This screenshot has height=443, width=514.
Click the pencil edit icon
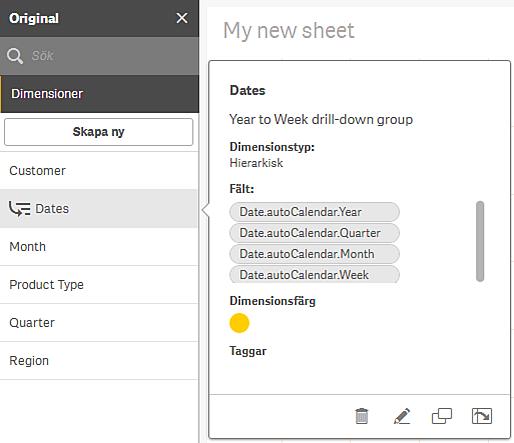[402, 416]
